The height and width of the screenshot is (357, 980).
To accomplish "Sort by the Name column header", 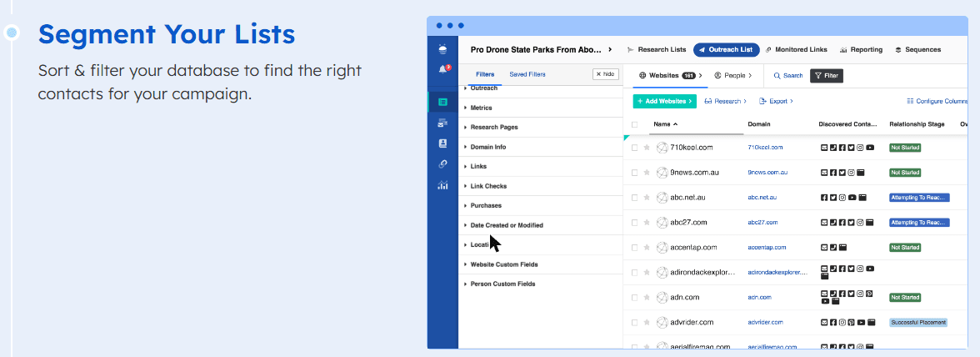I will tap(666, 124).
